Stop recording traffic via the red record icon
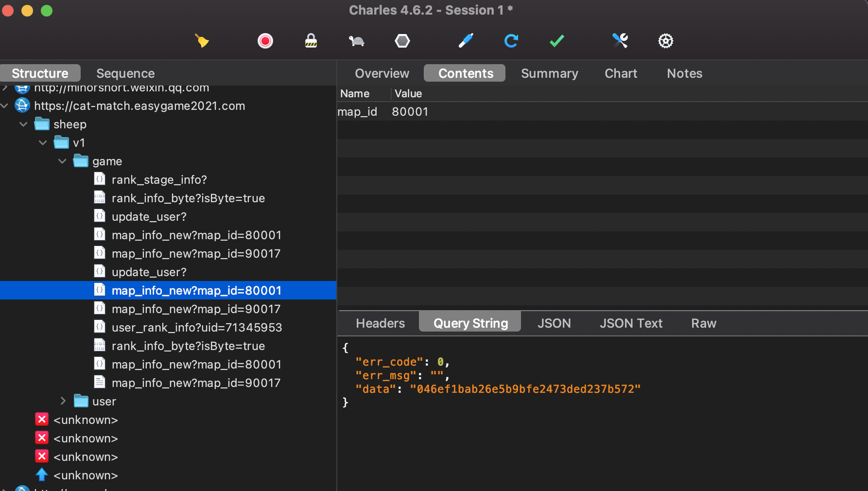Image resolution: width=868 pixels, height=491 pixels. click(265, 41)
